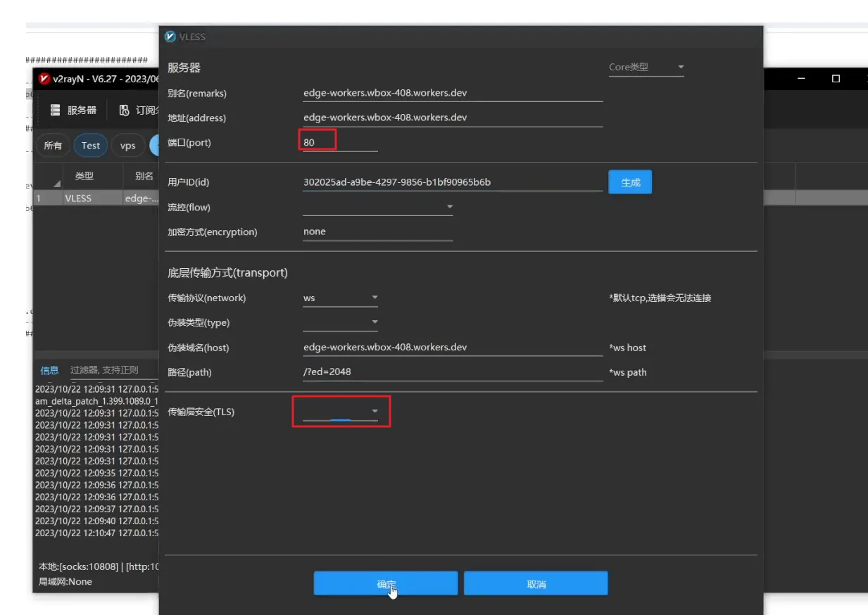Switch to the vps group tab

click(x=128, y=146)
